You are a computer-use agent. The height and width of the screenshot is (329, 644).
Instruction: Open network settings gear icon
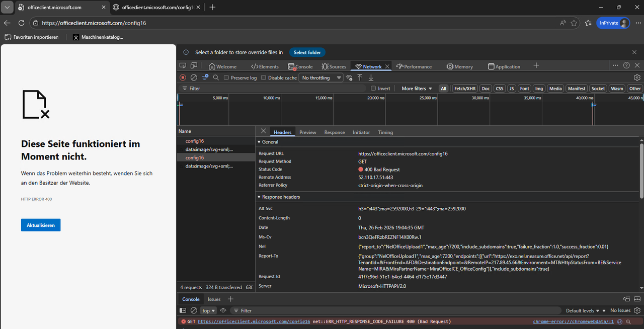637,77
